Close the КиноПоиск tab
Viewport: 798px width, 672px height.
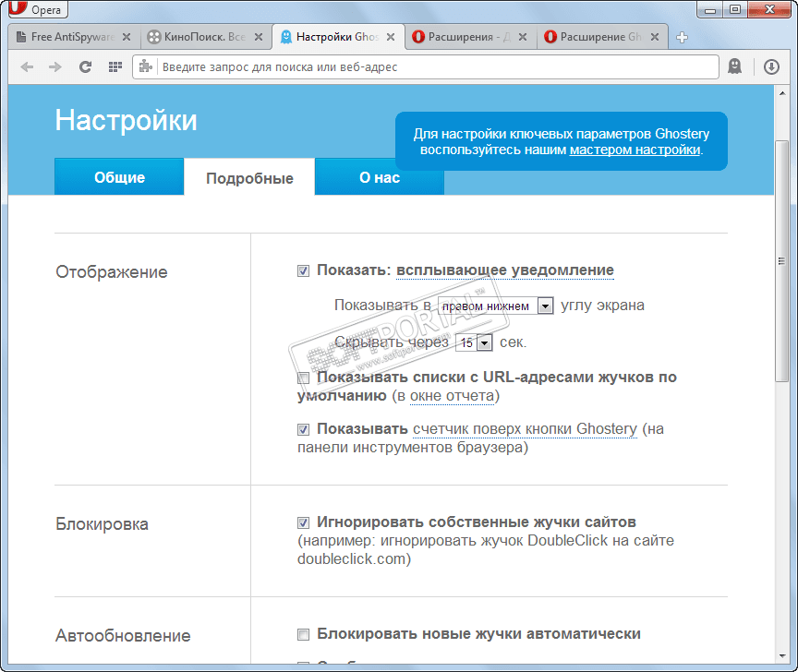tap(259, 37)
